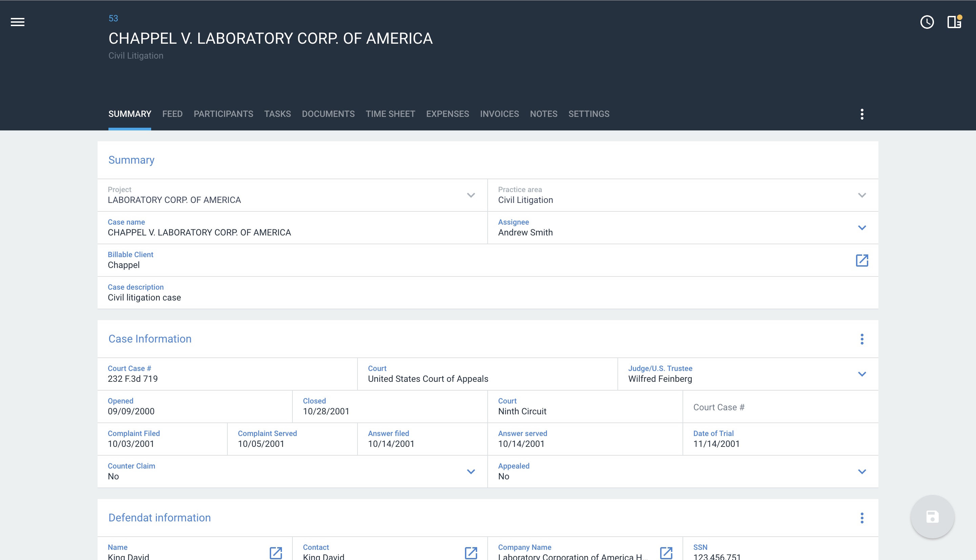Click the clock timer icon
Screen dimensions: 976x560
coord(927,22)
